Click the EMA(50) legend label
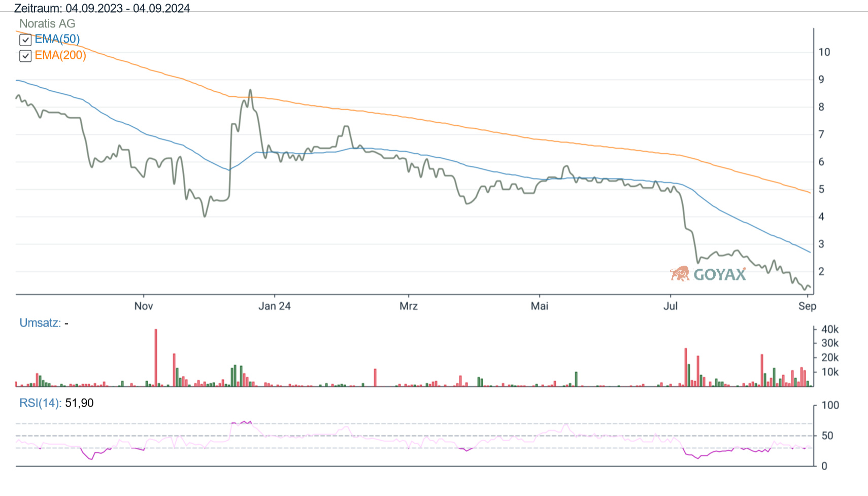This screenshot has height=496, width=868. coord(57,39)
